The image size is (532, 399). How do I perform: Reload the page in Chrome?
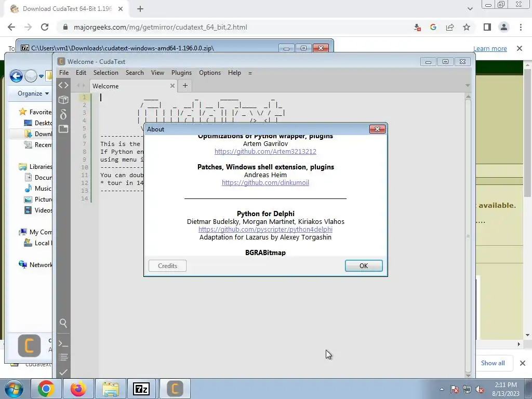tap(45, 27)
